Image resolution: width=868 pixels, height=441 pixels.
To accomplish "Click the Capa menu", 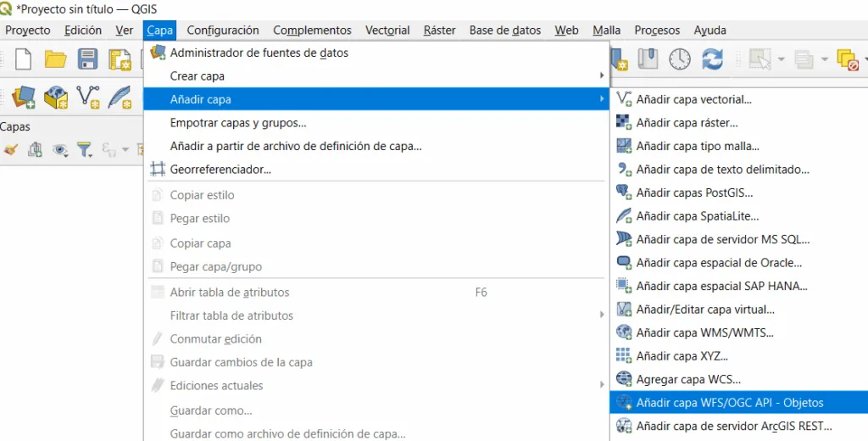I will 160,30.
